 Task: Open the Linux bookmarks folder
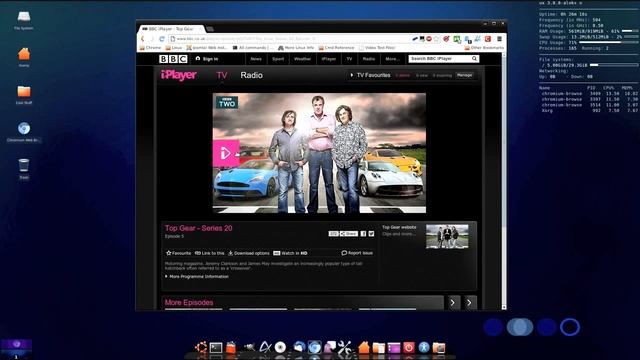(x=174, y=48)
